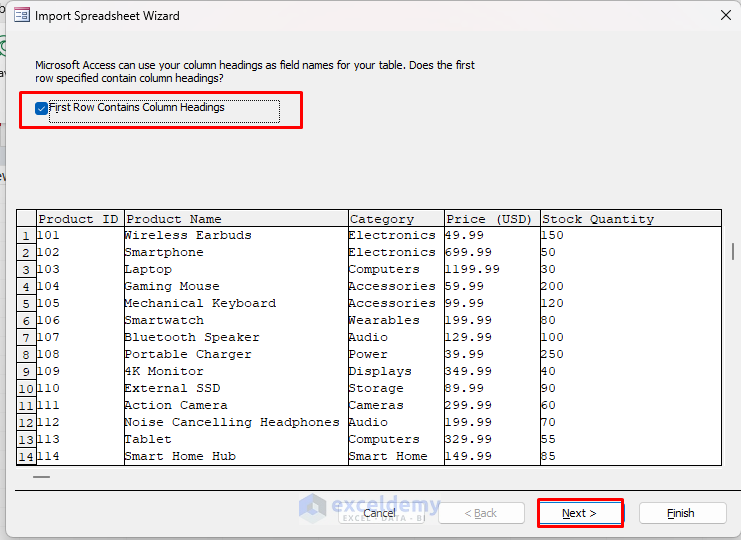Select the Stock Quantity column header
This screenshot has width=741, height=540.
(631, 219)
